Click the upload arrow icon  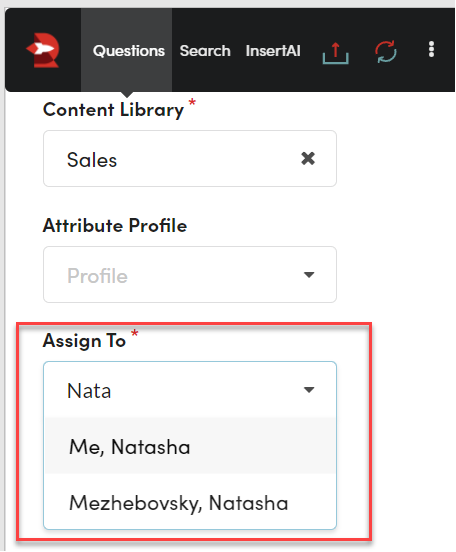336,53
